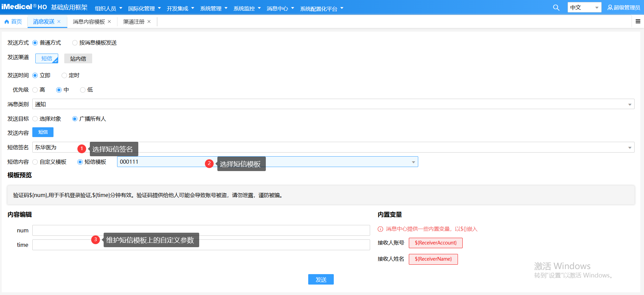The width and height of the screenshot is (644, 295).
Task: Select the 站内信 channel button
Action: tap(78, 59)
